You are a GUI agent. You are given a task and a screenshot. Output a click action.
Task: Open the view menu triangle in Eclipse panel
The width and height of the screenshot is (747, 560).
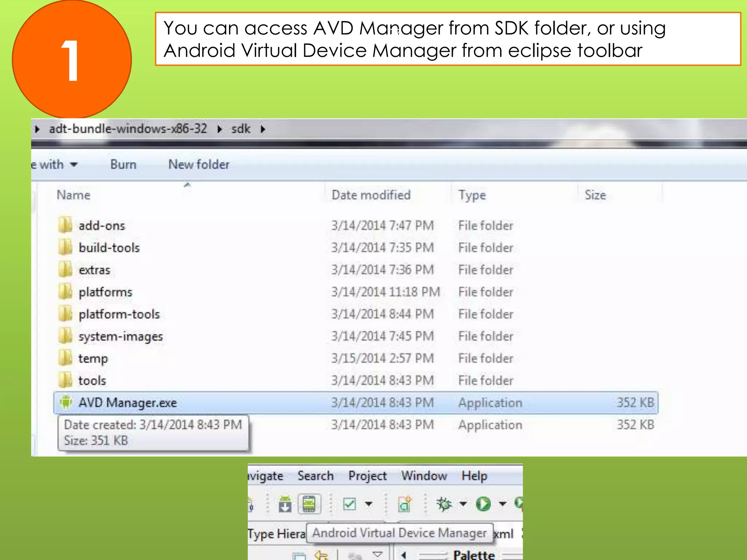point(378,555)
